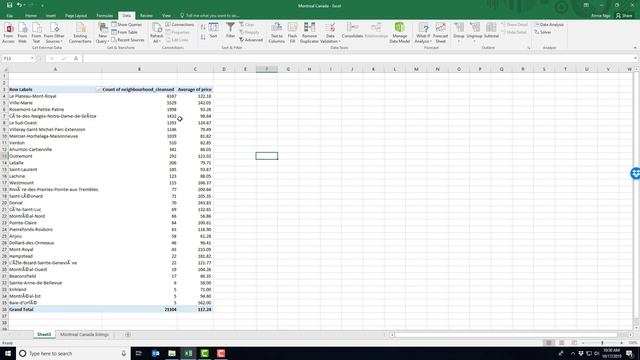The height and width of the screenshot is (360, 640).
Task: Open Task View on the taskbar
Action: click(138, 353)
